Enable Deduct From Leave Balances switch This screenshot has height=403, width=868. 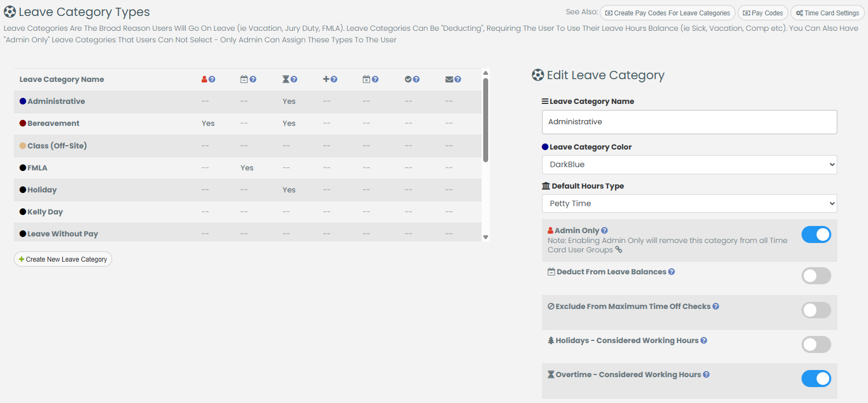click(816, 276)
